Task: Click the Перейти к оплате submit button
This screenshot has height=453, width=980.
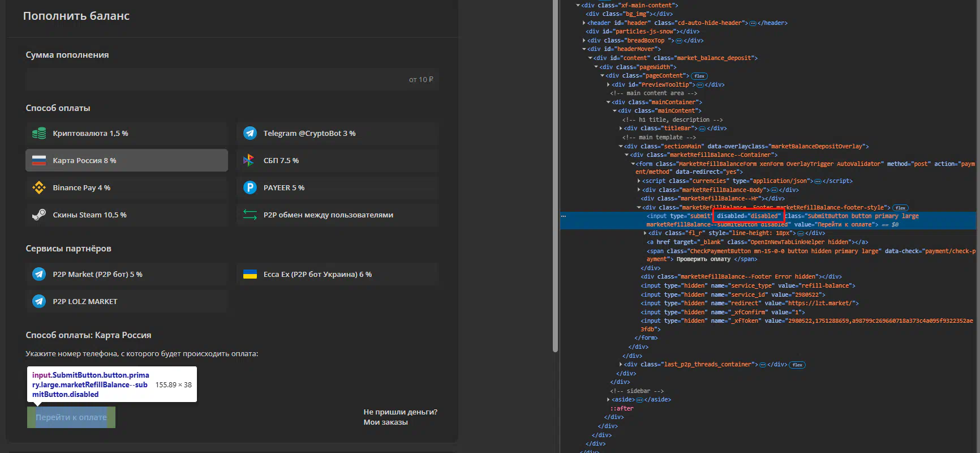Action: click(x=71, y=417)
